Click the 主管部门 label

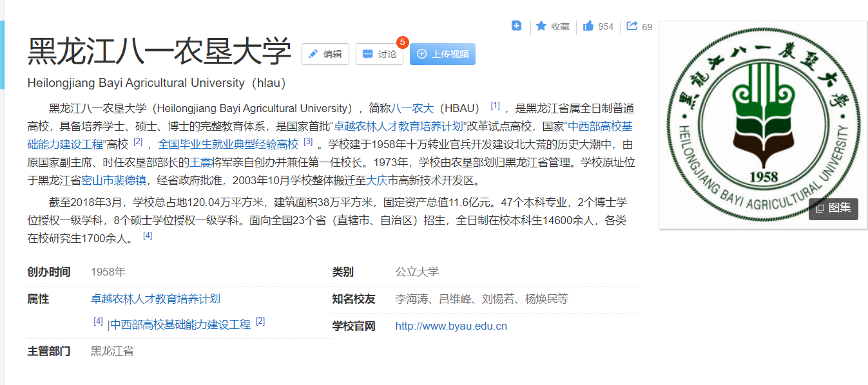tap(49, 351)
